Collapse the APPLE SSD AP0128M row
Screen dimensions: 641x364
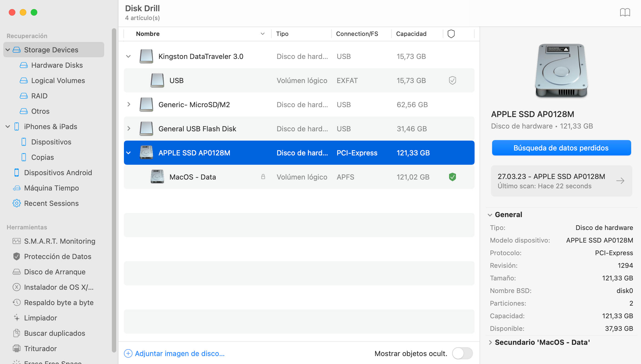(128, 153)
